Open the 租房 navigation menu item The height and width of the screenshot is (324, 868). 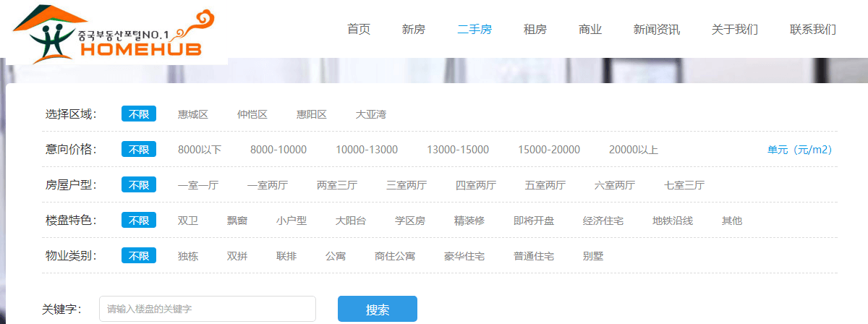click(x=535, y=30)
